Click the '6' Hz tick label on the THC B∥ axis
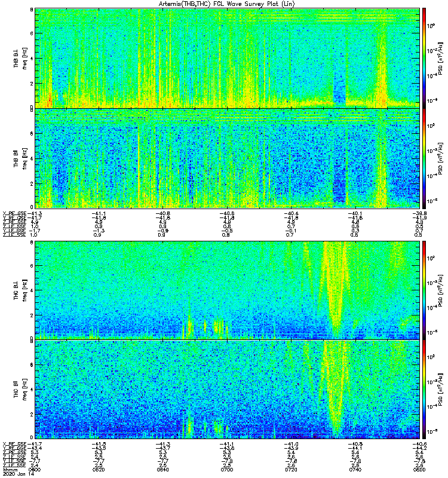The width and height of the screenshot is (448, 478). [x=32, y=365]
